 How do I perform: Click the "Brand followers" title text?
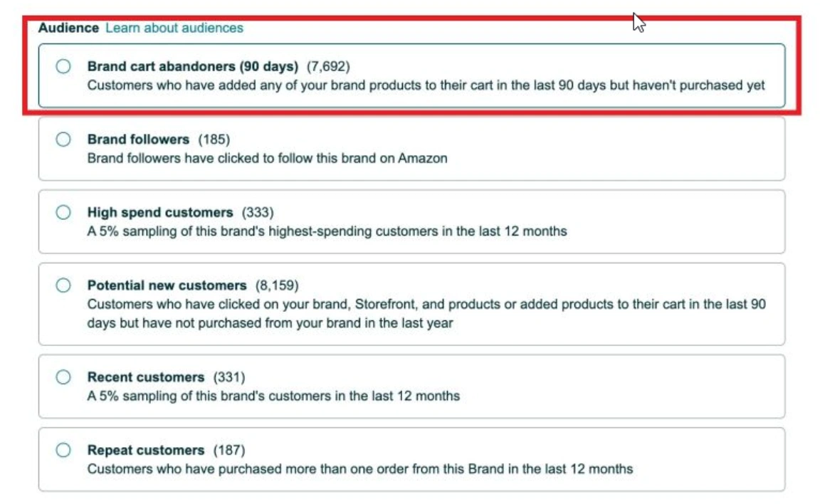[138, 140]
